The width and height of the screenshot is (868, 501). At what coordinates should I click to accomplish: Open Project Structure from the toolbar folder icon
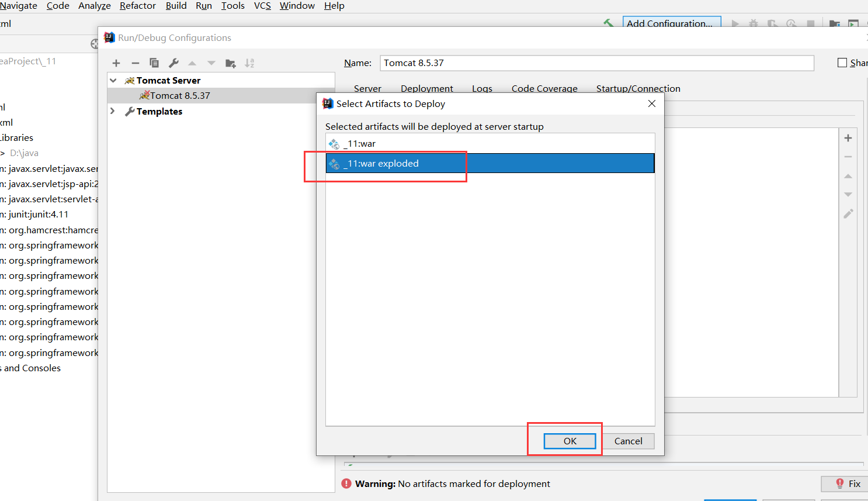[x=835, y=23]
